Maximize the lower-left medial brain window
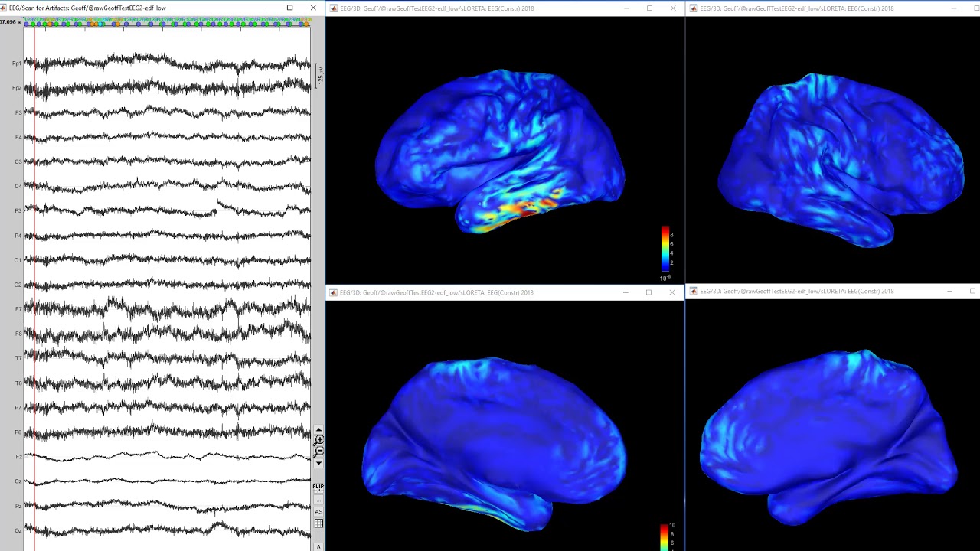Viewport: 980px width, 551px height. [x=648, y=292]
